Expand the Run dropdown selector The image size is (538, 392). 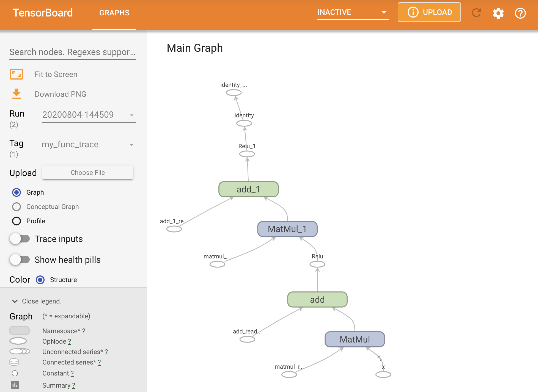[x=131, y=115]
